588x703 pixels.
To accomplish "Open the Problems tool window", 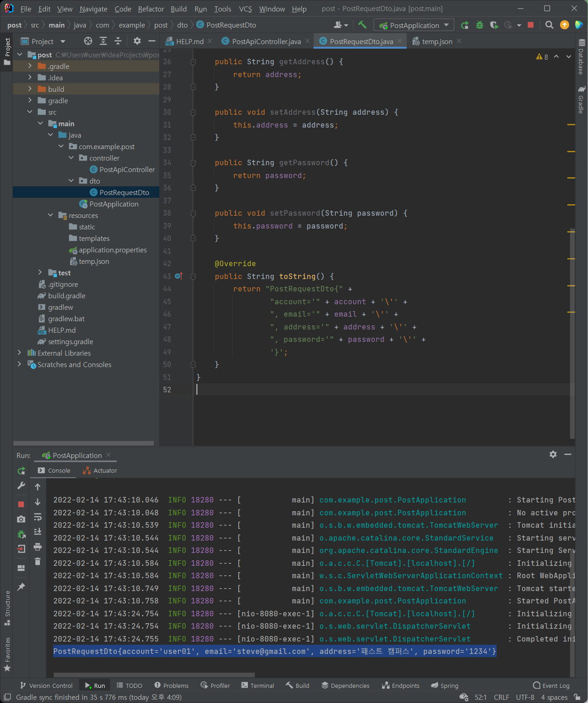I will point(172,686).
